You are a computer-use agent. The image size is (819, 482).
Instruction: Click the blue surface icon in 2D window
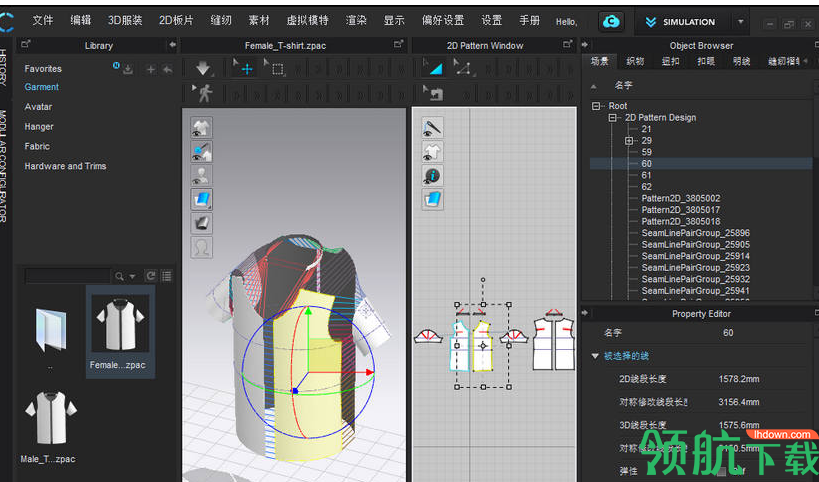point(432,199)
